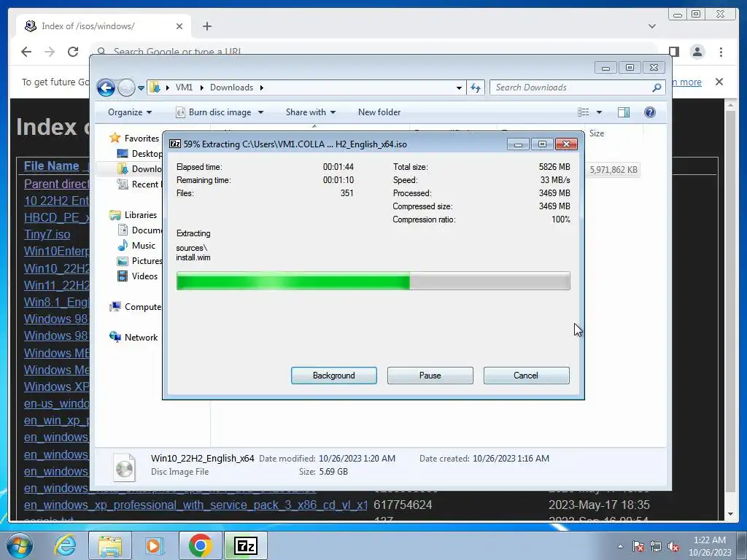Select Recent Places in navigation pane

139,184
